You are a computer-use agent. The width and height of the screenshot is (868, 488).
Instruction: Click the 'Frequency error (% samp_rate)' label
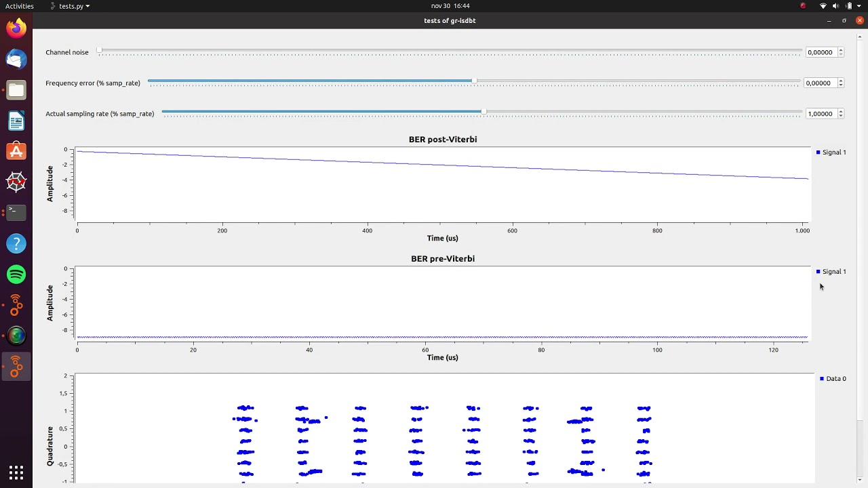pyautogui.click(x=93, y=83)
